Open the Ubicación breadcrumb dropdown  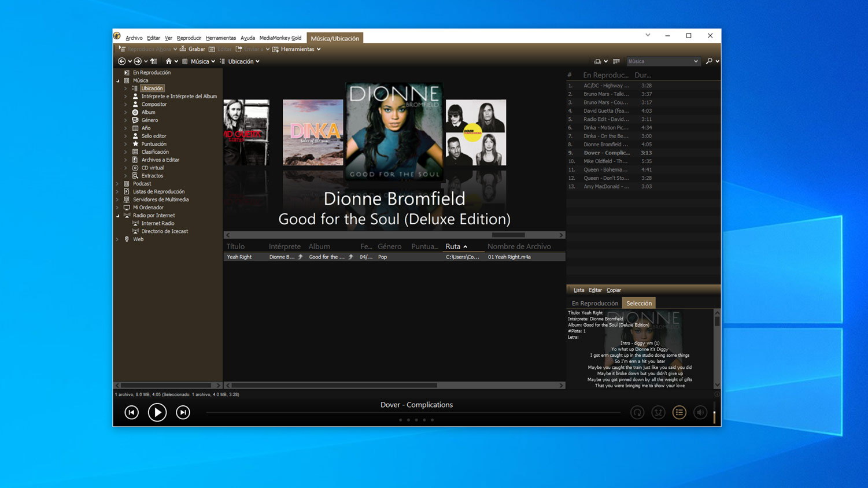pyautogui.click(x=257, y=61)
